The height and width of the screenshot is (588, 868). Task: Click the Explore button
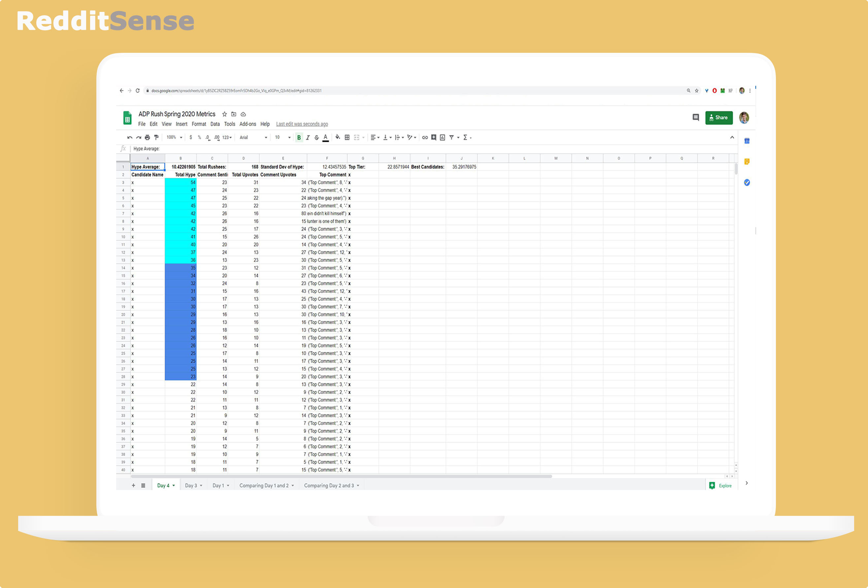[x=720, y=486]
